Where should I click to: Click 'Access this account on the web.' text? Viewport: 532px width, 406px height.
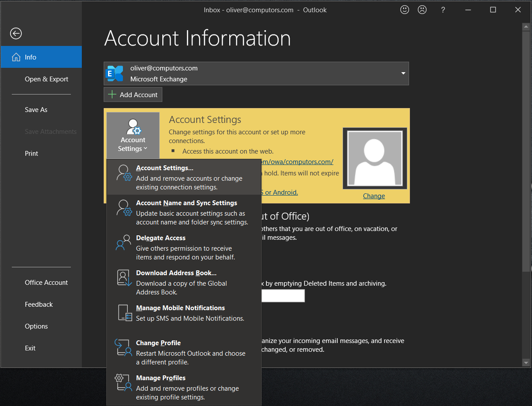[228, 151]
